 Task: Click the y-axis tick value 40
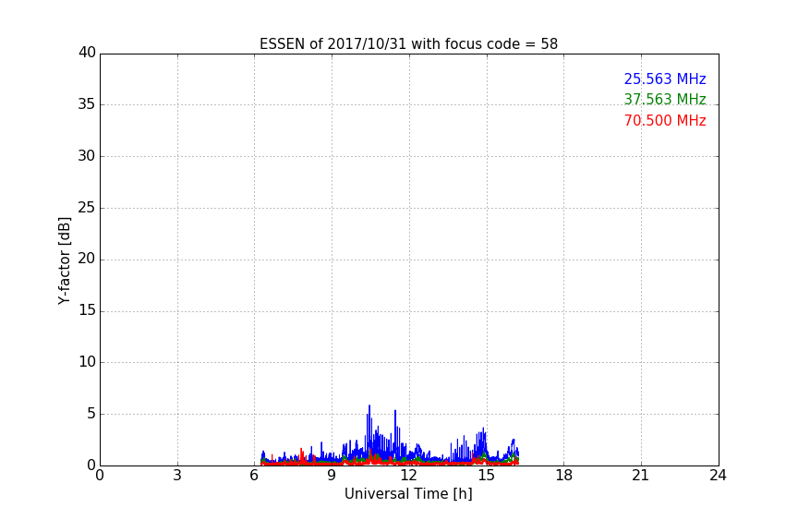pos(87,53)
